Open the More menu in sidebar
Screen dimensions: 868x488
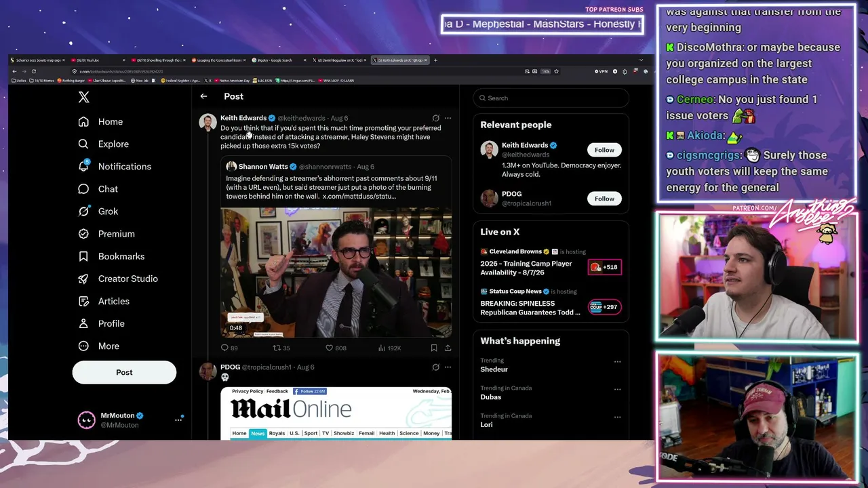[98, 346]
